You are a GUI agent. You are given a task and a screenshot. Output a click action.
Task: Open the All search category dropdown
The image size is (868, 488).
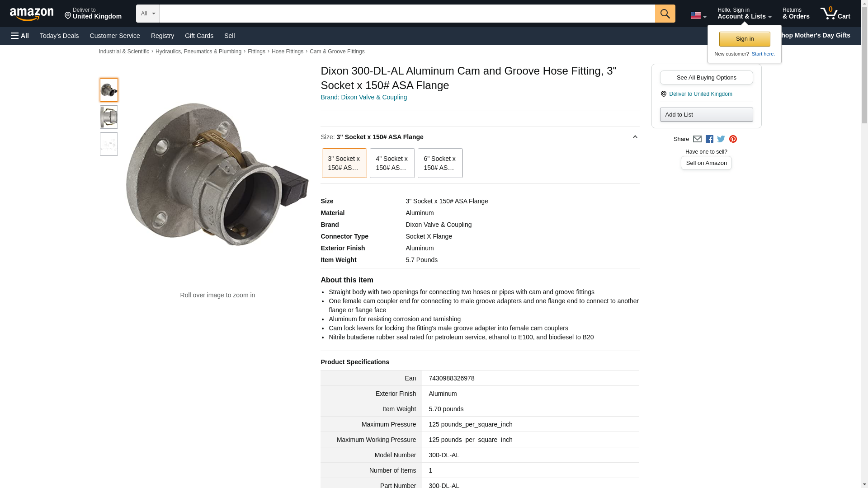click(148, 14)
